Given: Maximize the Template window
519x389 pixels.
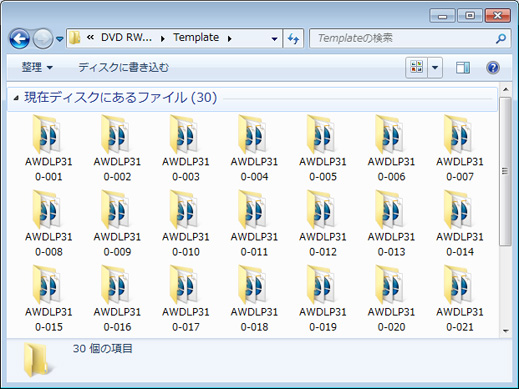Looking at the screenshot, I should click(x=470, y=16).
